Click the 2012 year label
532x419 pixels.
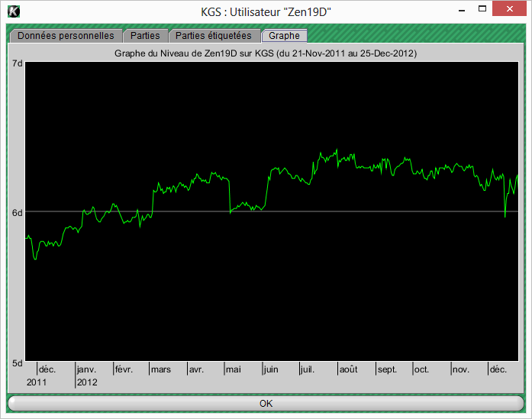point(87,382)
